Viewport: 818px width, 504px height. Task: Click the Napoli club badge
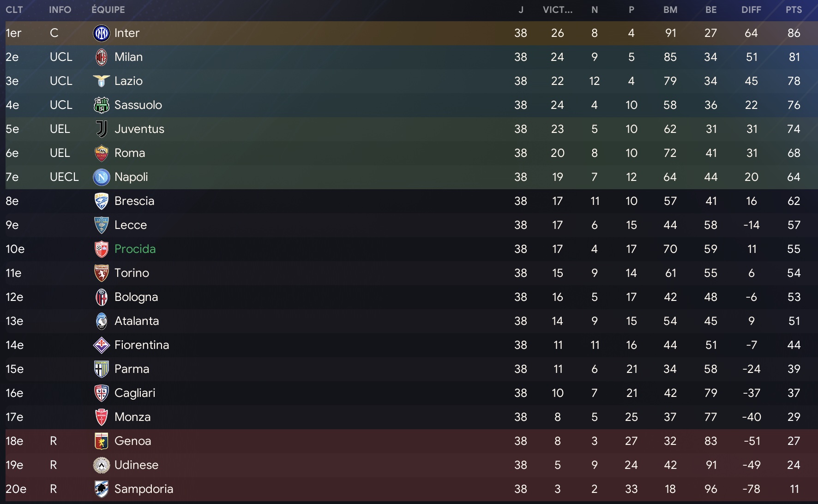102,177
